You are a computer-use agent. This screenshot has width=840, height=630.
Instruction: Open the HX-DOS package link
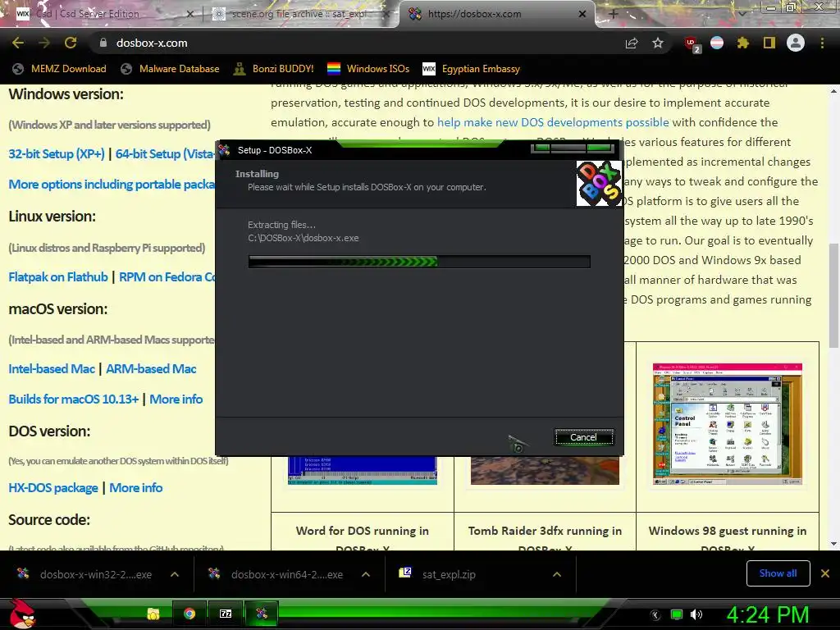click(x=53, y=488)
